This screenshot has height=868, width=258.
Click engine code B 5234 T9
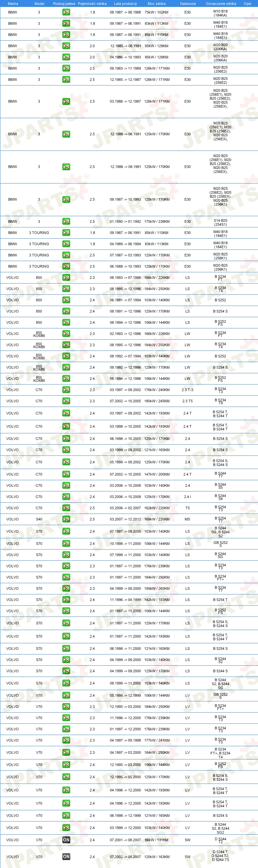pos(220,401)
